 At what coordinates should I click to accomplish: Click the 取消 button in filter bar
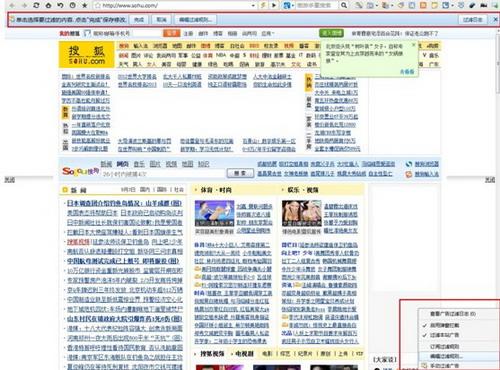[161, 20]
